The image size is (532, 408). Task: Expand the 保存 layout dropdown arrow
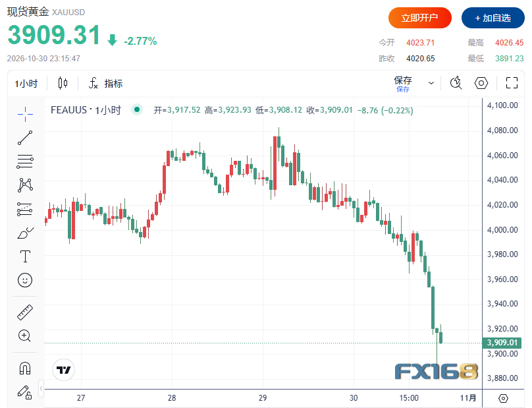click(x=431, y=83)
